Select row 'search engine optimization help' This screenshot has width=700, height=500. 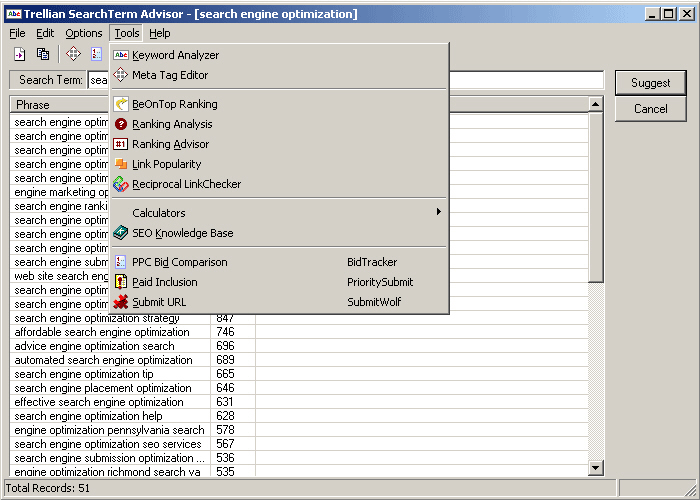(299, 416)
